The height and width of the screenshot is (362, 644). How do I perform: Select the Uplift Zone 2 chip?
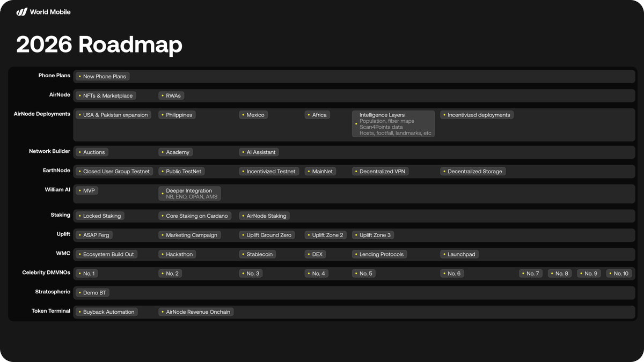tap(326, 235)
